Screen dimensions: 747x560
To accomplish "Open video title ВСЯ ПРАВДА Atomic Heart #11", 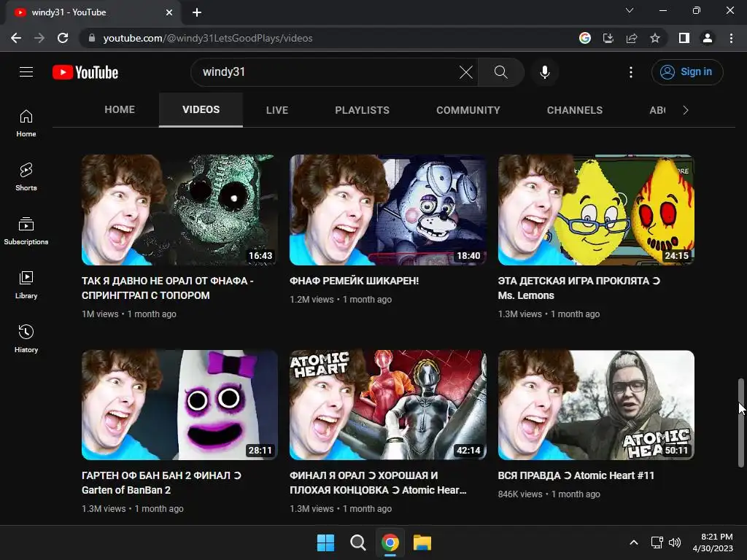I will (576, 475).
